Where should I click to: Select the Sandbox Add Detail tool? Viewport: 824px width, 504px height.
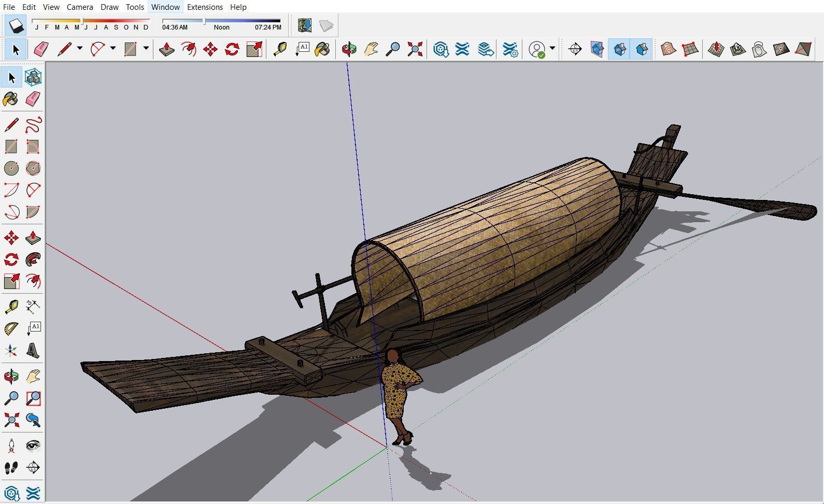(x=781, y=49)
